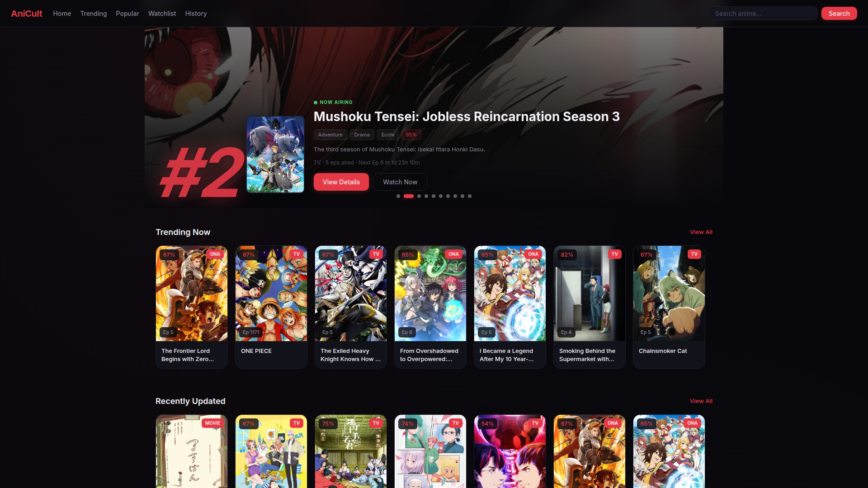The height and width of the screenshot is (488, 868).
Task: Go to fifth carousel slide dot
Action: (434, 196)
